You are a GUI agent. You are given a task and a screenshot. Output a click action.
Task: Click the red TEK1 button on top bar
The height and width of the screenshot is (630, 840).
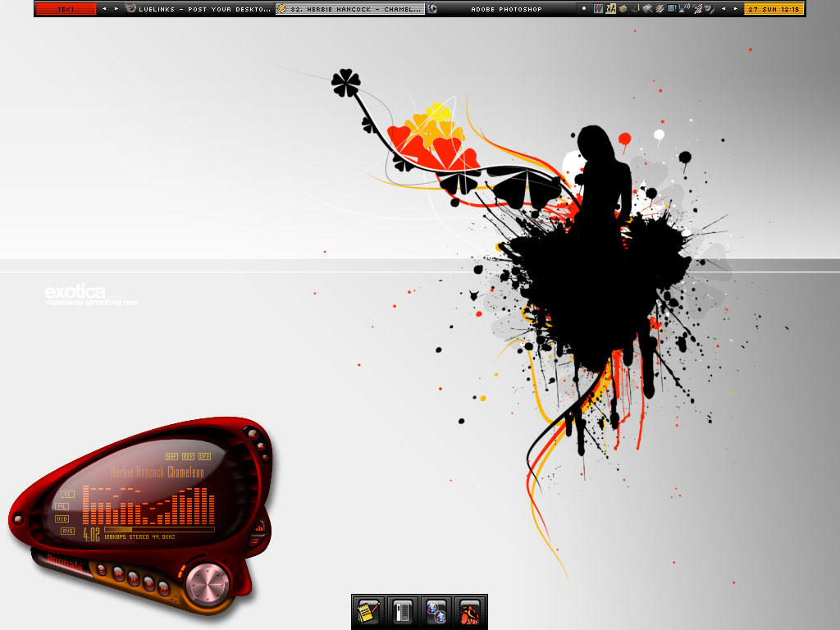coord(66,9)
